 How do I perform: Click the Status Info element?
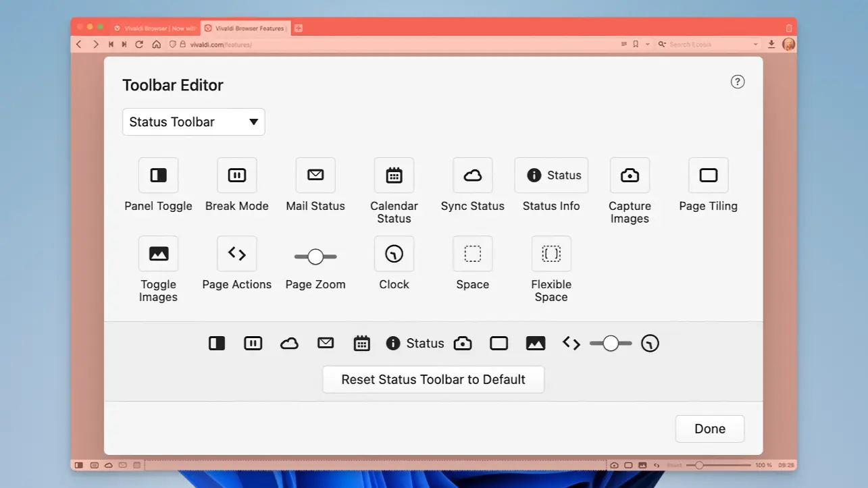pos(551,175)
